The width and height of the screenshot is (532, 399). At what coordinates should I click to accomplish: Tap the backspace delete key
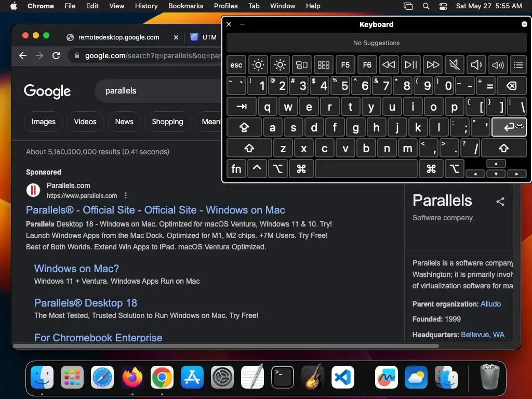[512, 86]
